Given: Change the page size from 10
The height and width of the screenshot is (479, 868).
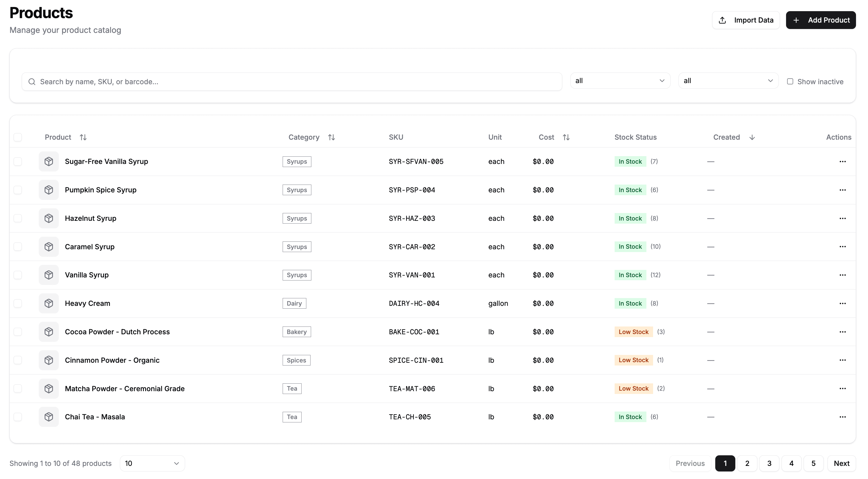Looking at the screenshot, I should coord(152,463).
